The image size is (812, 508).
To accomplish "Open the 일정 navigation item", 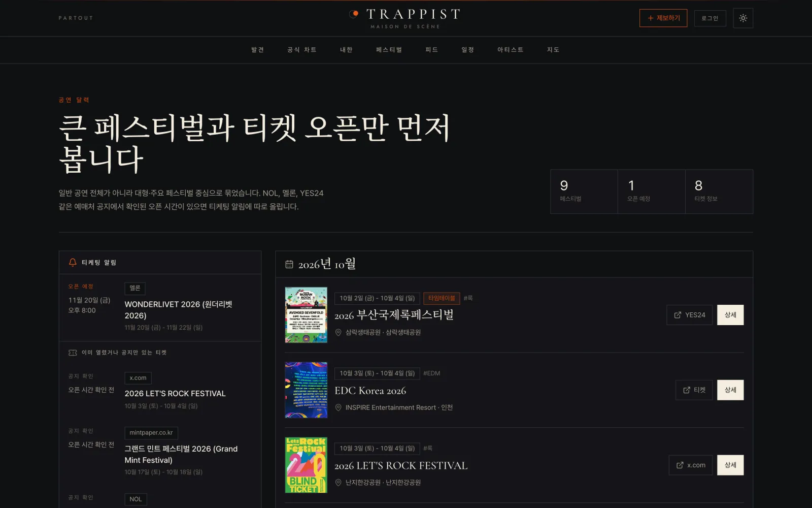I will (468, 50).
